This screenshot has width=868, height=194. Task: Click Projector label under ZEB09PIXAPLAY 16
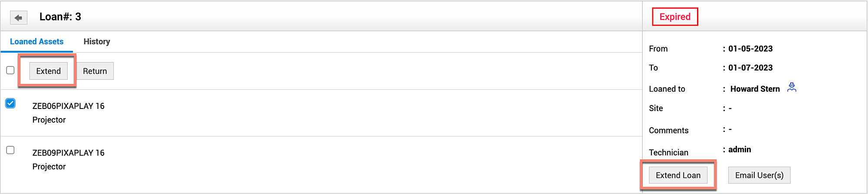49,167
